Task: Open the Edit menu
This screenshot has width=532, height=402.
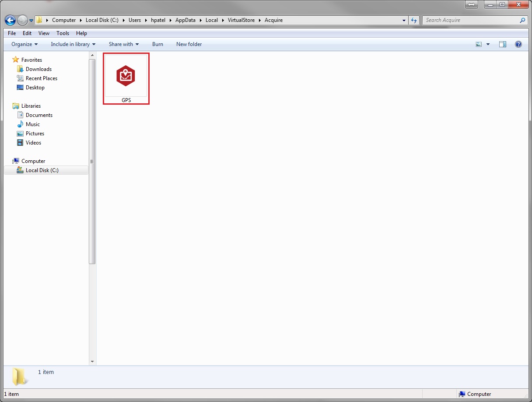Action: tap(27, 33)
